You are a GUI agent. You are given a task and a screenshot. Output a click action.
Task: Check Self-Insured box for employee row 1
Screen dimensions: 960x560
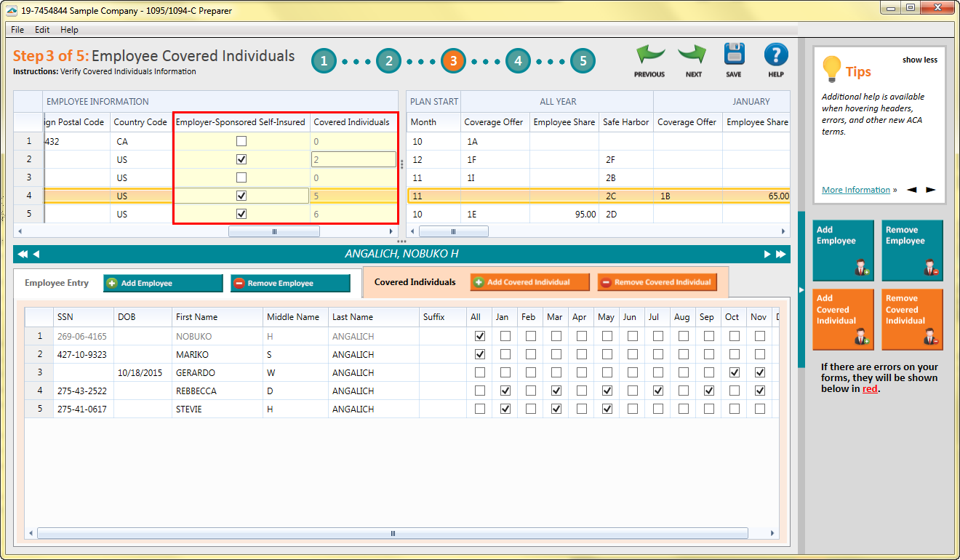pyautogui.click(x=241, y=141)
